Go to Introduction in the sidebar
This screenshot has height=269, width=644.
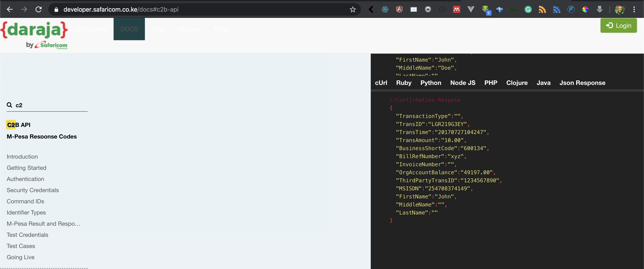pos(22,157)
